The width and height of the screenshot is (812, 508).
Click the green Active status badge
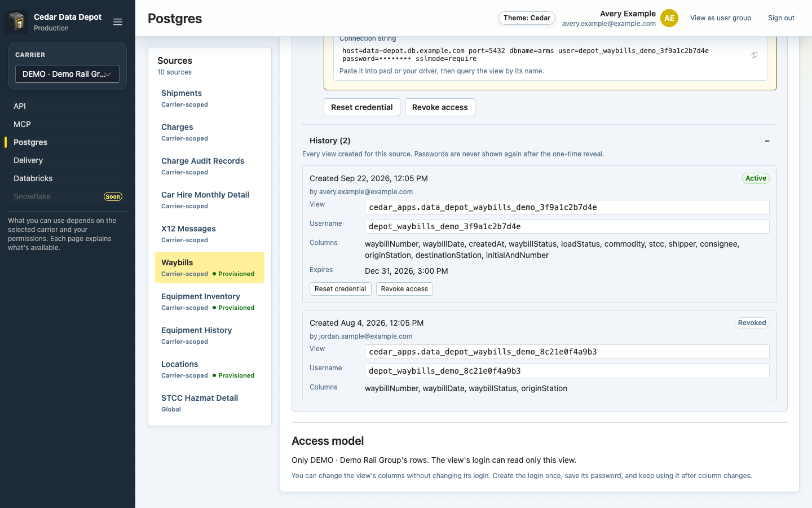756,178
